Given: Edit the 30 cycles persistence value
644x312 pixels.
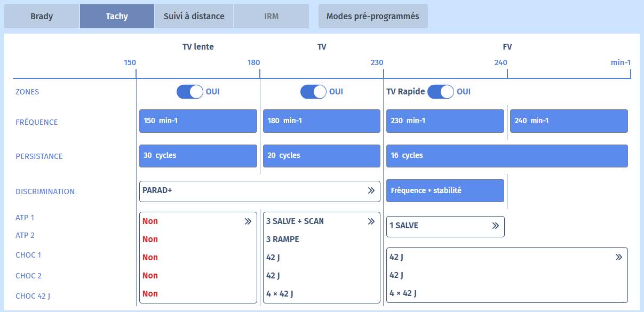Looking at the screenshot, I should 198,156.
